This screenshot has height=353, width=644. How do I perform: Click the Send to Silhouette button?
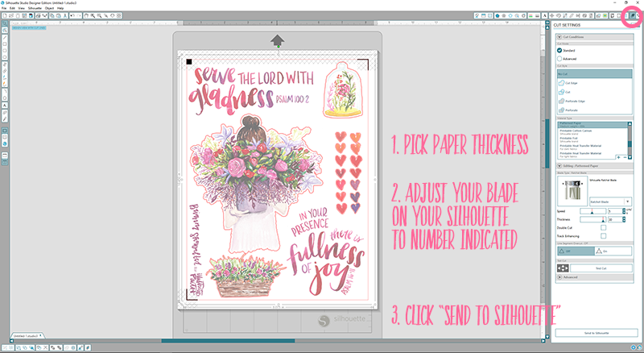pos(597,333)
